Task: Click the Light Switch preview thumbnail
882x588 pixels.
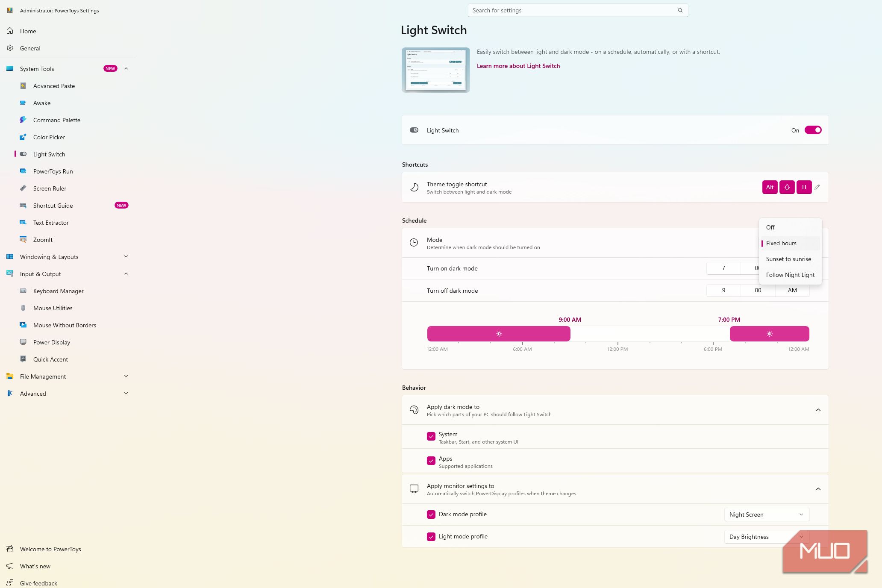Action: pos(435,70)
